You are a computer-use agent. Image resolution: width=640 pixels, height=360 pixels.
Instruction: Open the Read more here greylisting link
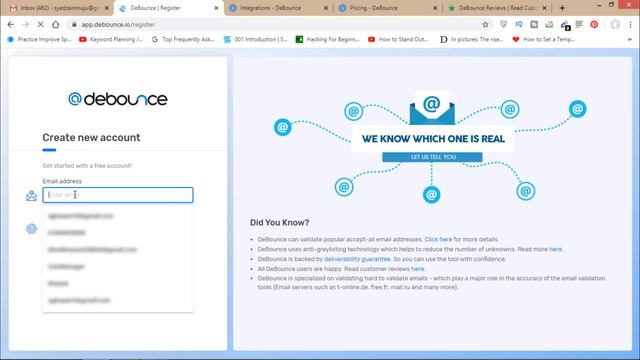click(x=555, y=249)
